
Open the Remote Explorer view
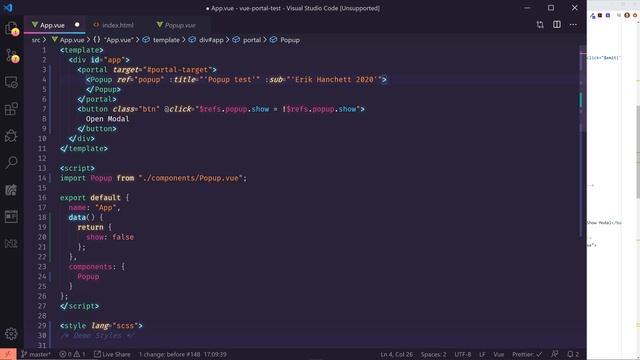(11, 82)
